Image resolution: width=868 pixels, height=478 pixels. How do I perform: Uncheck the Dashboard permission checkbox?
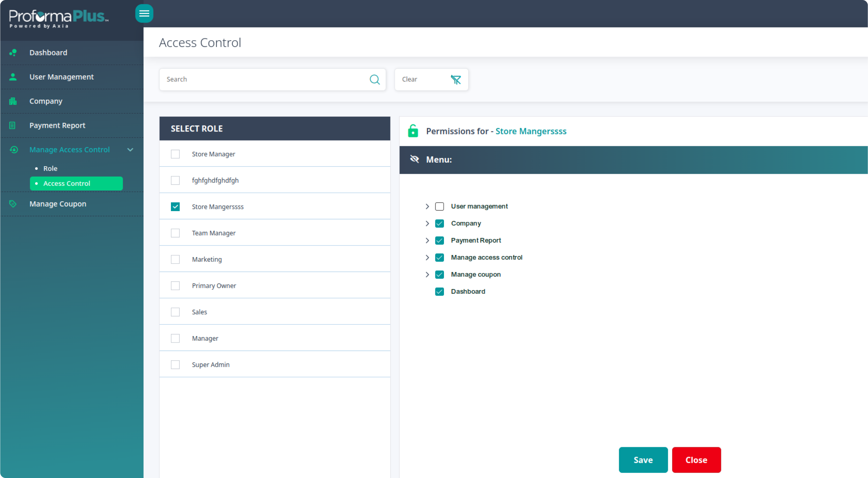(439, 292)
